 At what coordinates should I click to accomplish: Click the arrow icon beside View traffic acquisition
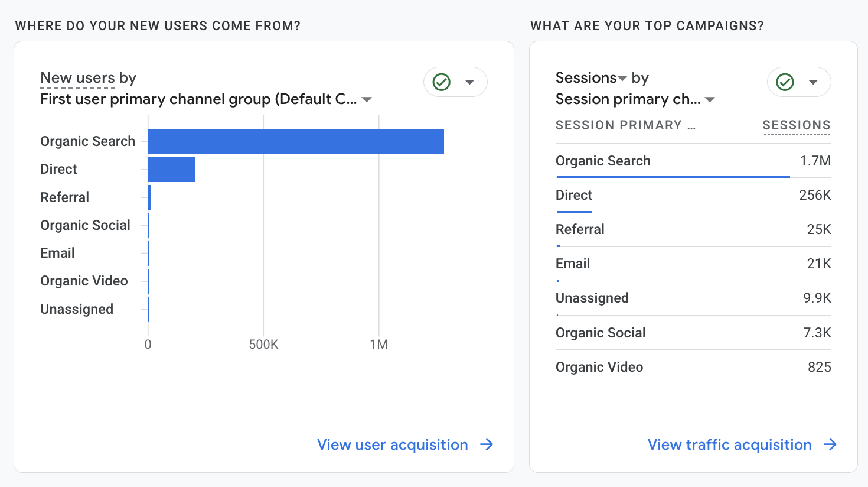(x=831, y=444)
